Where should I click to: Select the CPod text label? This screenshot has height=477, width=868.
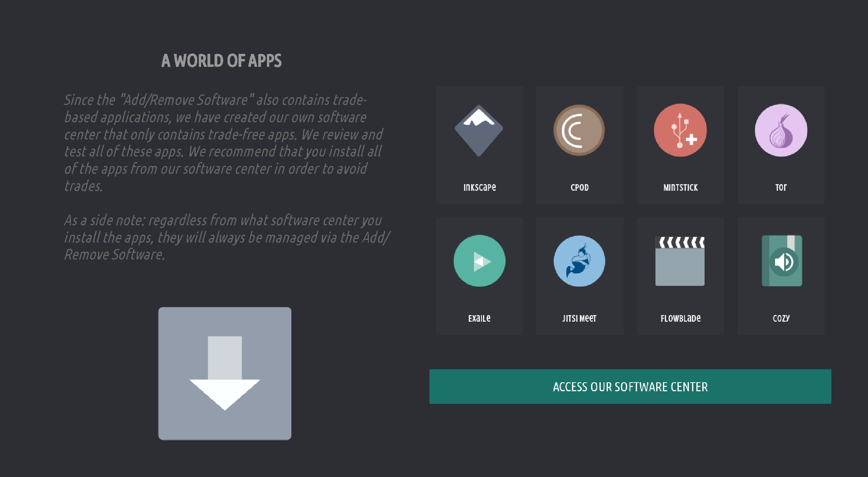click(579, 188)
